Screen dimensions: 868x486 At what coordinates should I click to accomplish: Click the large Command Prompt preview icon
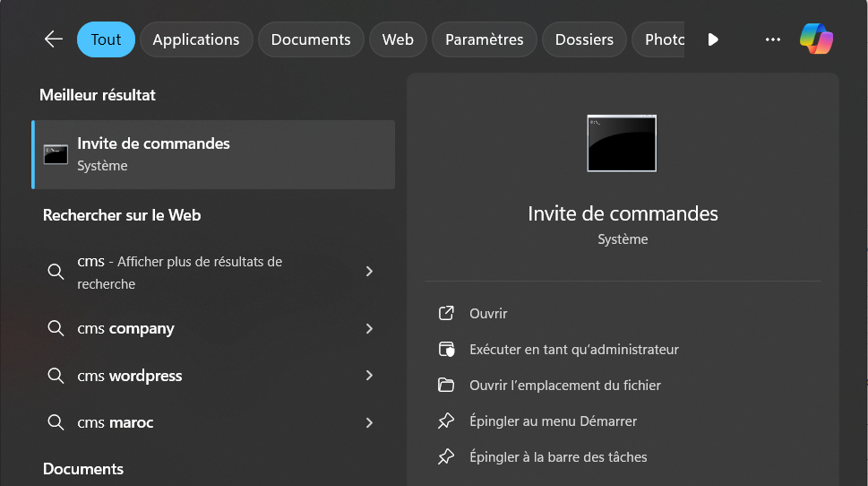[x=622, y=143]
